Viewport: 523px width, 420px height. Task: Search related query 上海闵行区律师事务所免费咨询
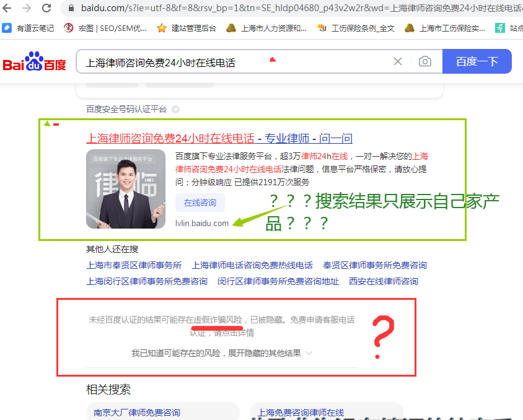pos(147,281)
